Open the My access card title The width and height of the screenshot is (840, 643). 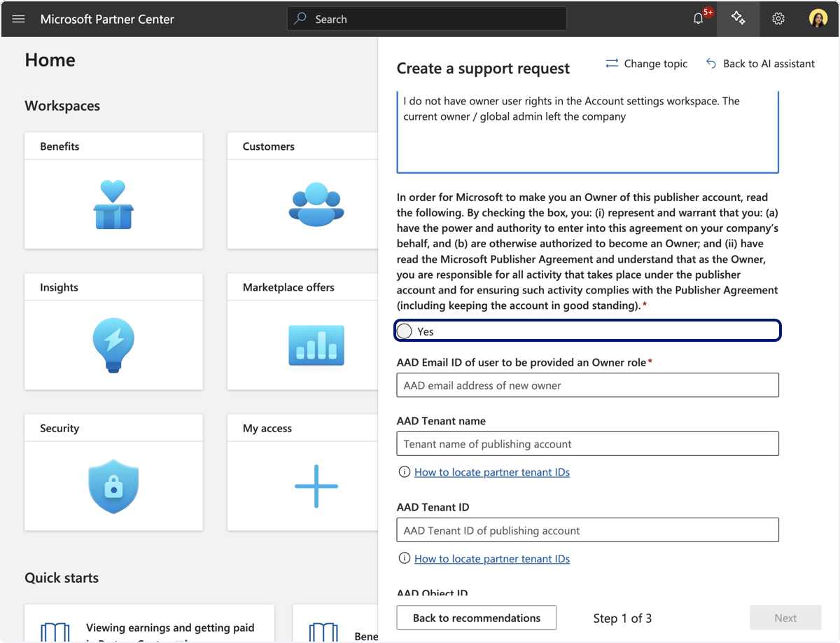click(267, 428)
